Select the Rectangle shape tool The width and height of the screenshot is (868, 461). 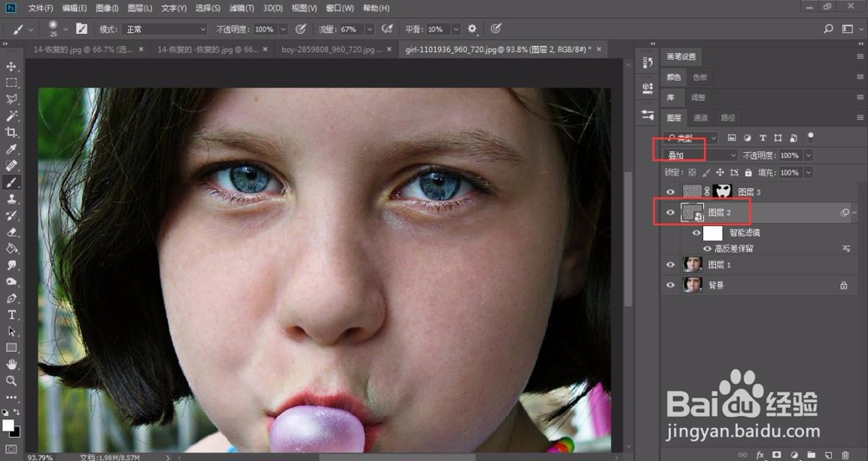tap(11, 347)
